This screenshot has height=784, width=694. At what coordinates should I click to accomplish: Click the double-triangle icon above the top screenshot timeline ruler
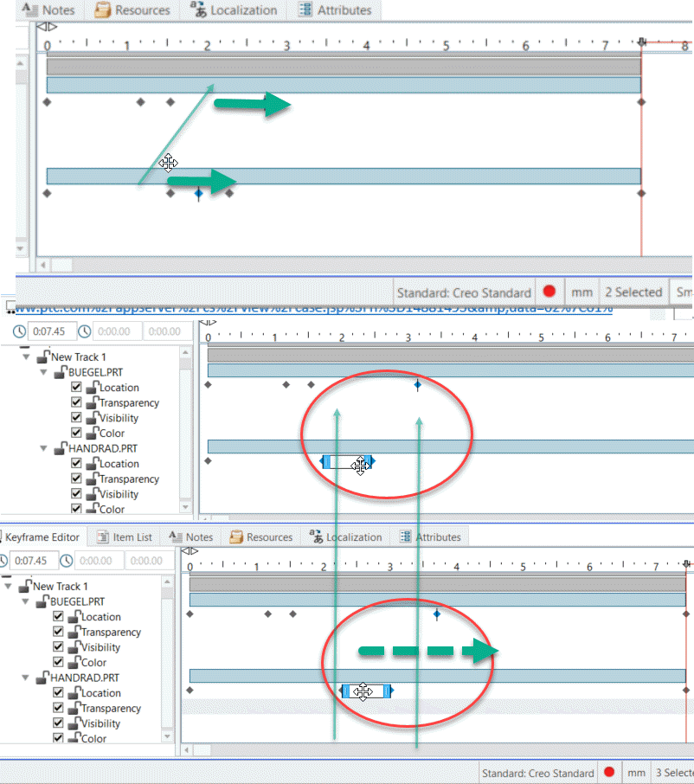click(48, 27)
